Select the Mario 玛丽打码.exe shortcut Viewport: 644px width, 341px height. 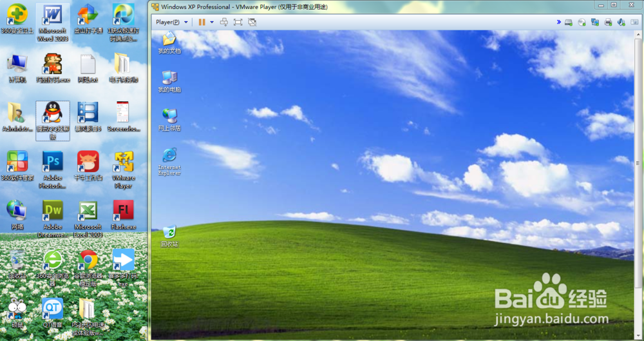[53, 68]
